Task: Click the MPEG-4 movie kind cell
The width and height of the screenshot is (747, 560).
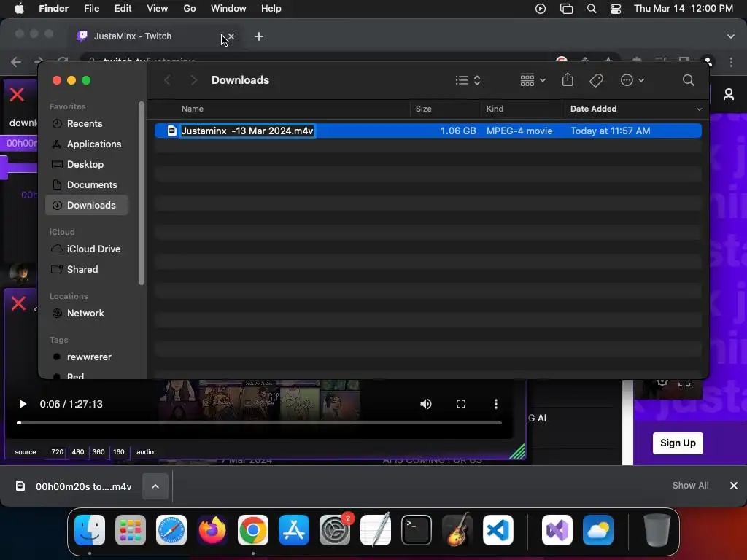Action: [519, 131]
